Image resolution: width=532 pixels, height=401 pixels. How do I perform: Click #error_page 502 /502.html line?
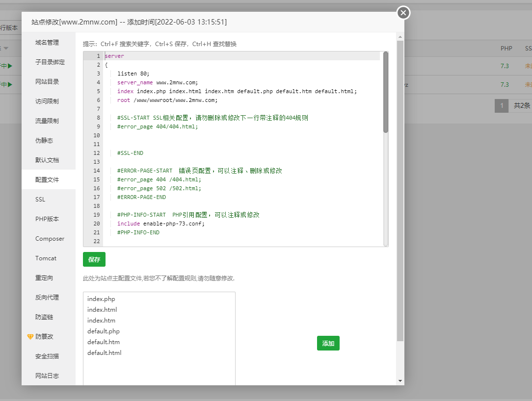pyautogui.click(x=159, y=188)
